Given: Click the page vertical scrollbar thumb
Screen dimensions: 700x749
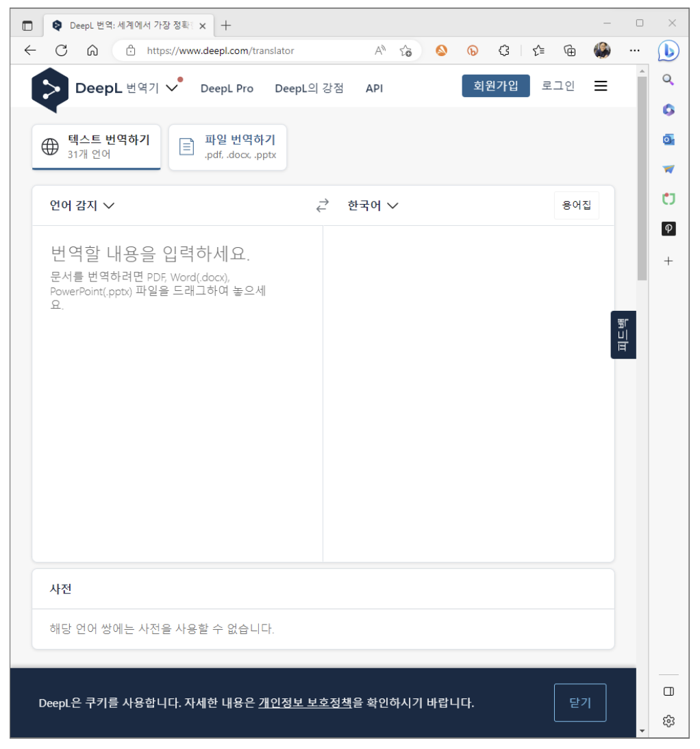Looking at the screenshot, I should (642, 177).
